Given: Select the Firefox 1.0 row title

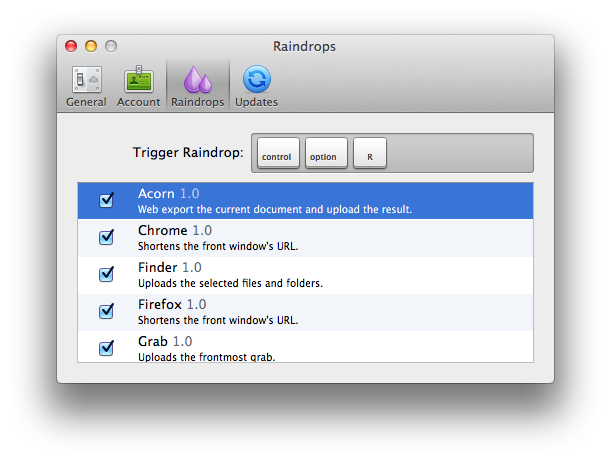Looking at the screenshot, I should pos(172,304).
